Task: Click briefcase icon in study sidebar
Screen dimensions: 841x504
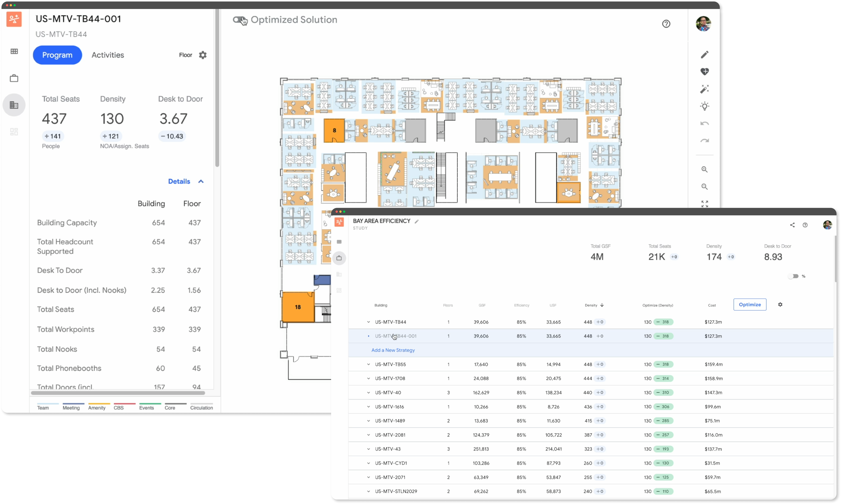Action: coord(339,258)
